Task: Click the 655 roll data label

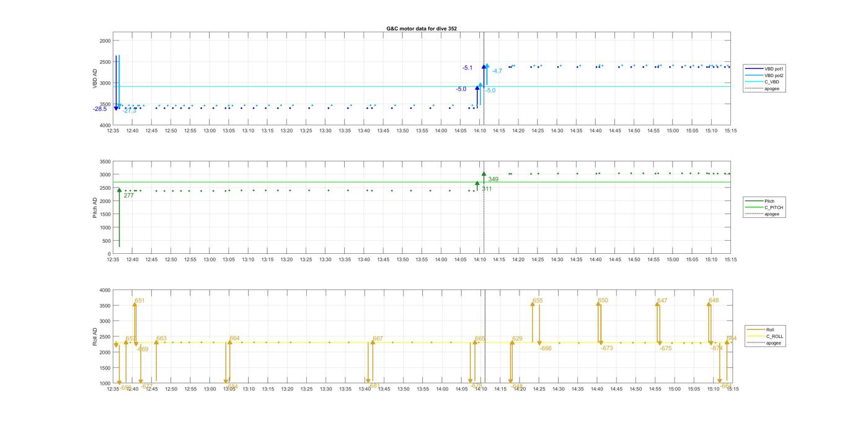Action: [538, 301]
